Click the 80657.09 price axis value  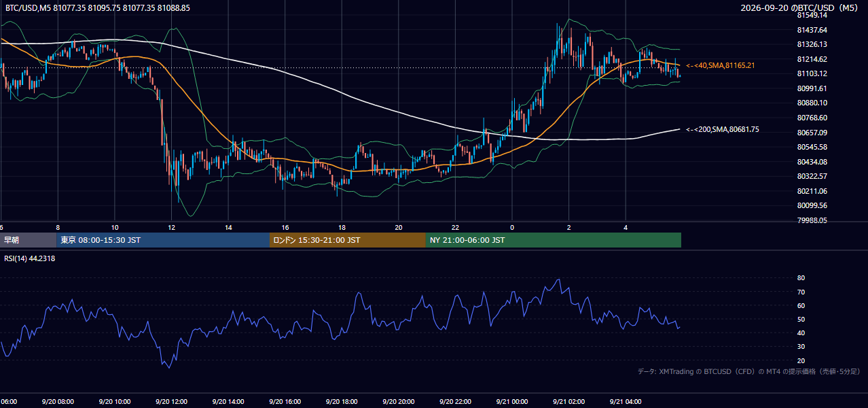pos(812,133)
